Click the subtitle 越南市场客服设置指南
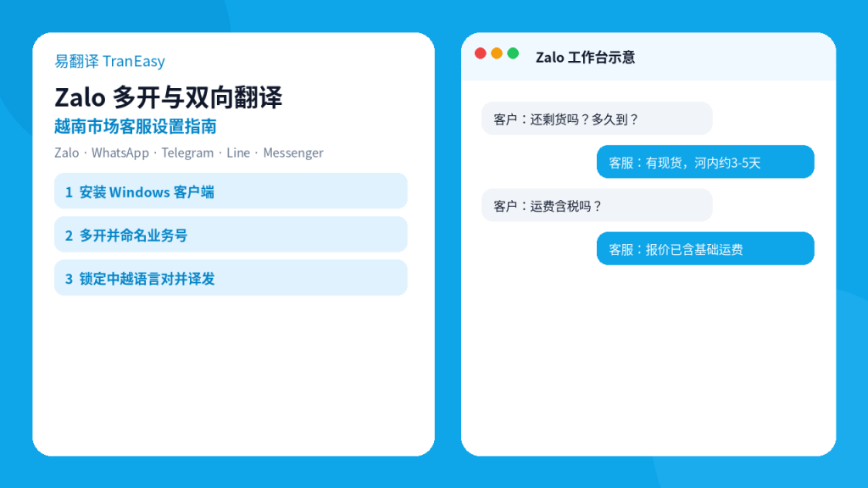Screen dimensions: 868x488 tap(135, 126)
